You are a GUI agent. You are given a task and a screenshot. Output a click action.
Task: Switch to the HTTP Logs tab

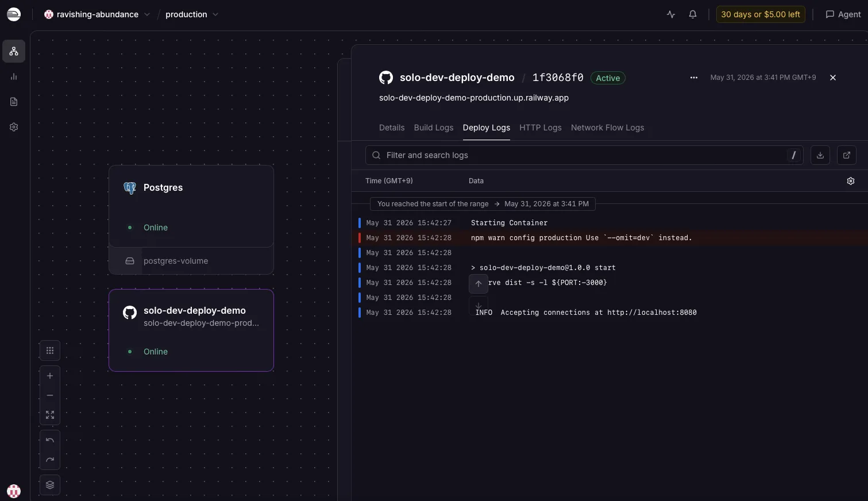pos(541,128)
